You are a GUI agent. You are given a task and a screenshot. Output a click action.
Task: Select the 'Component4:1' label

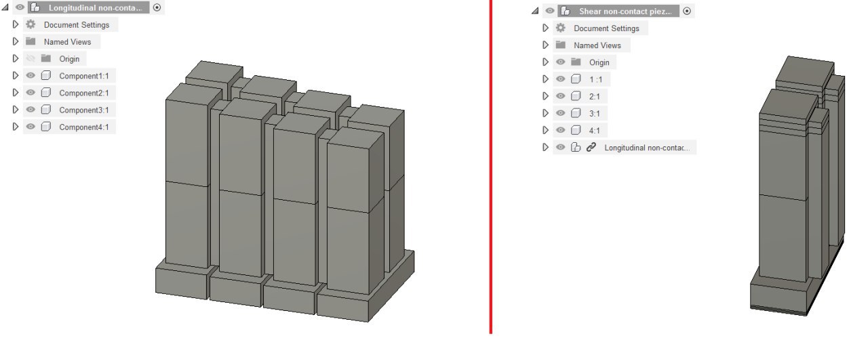point(84,127)
